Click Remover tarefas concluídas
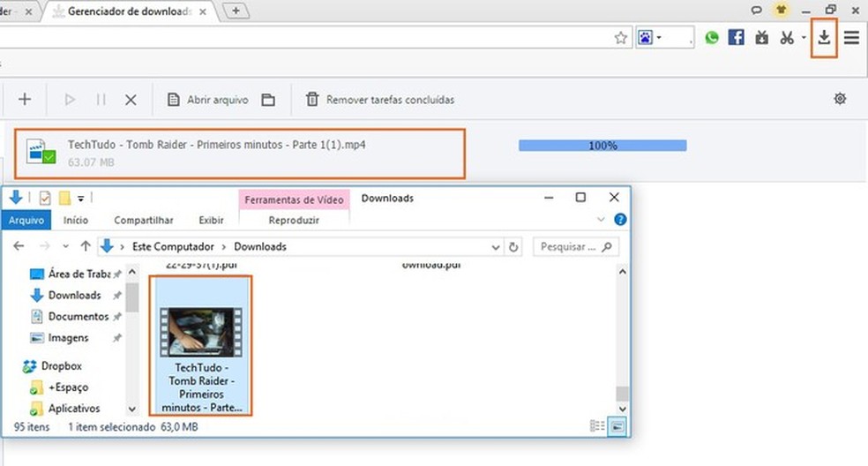The width and height of the screenshot is (868, 466). tap(380, 100)
